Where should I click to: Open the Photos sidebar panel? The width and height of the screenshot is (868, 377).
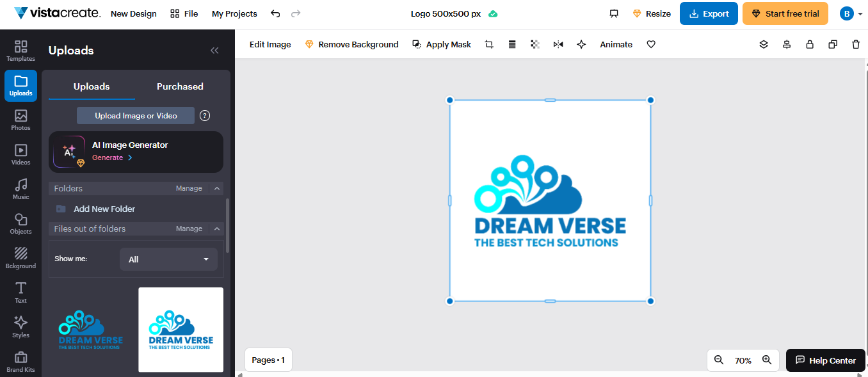point(20,120)
